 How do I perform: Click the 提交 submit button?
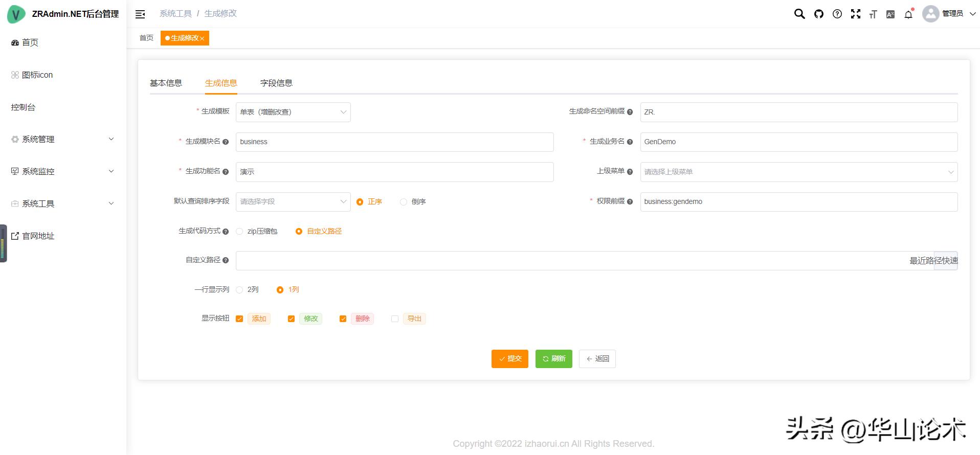tap(510, 359)
